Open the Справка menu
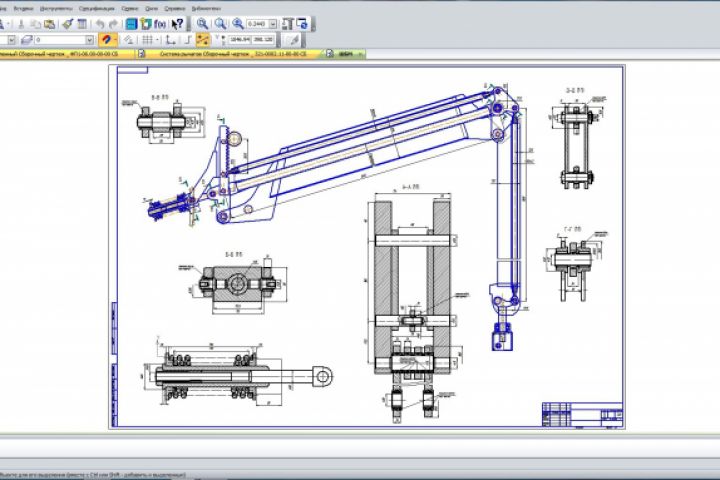Image resolution: width=720 pixels, height=480 pixels. pyautogui.click(x=174, y=8)
